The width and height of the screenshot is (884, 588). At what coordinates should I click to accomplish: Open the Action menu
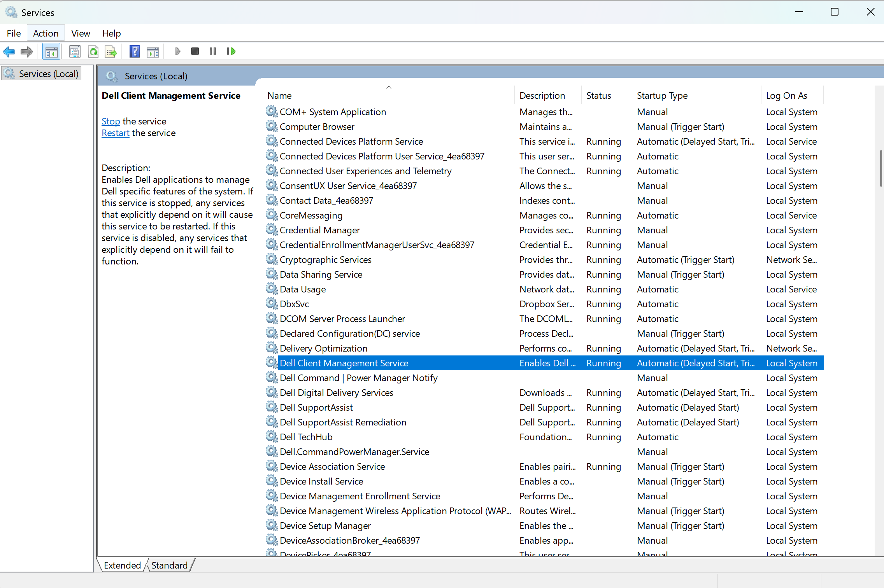click(x=46, y=33)
